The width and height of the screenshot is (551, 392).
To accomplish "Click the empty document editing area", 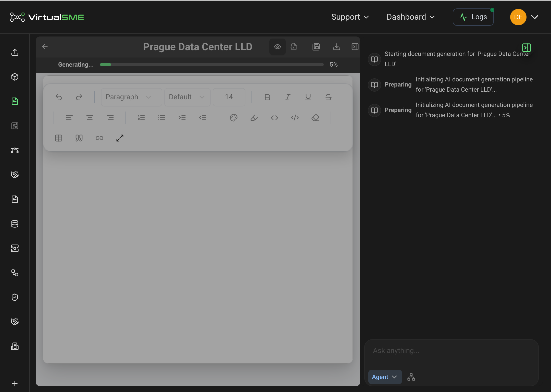I will [x=198, y=257].
